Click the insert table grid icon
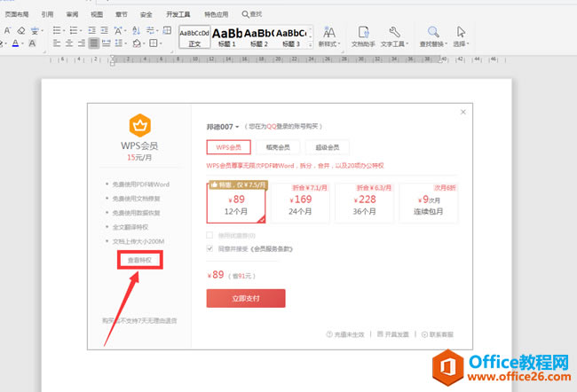577x392 pixels. [x=167, y=30]
